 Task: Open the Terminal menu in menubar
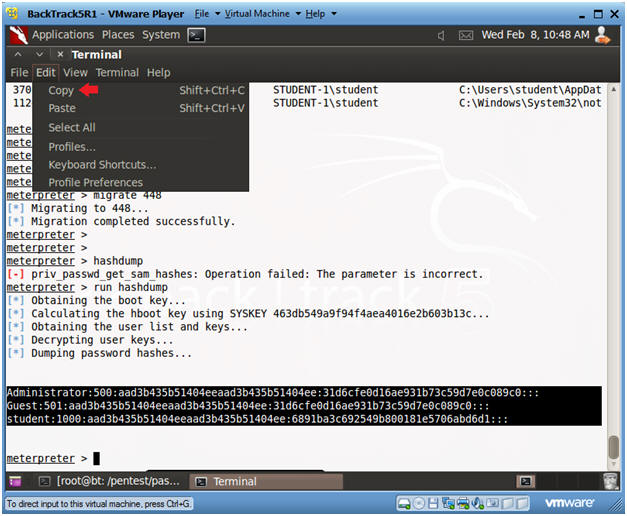pyautogui.click(x=117, y=72)
